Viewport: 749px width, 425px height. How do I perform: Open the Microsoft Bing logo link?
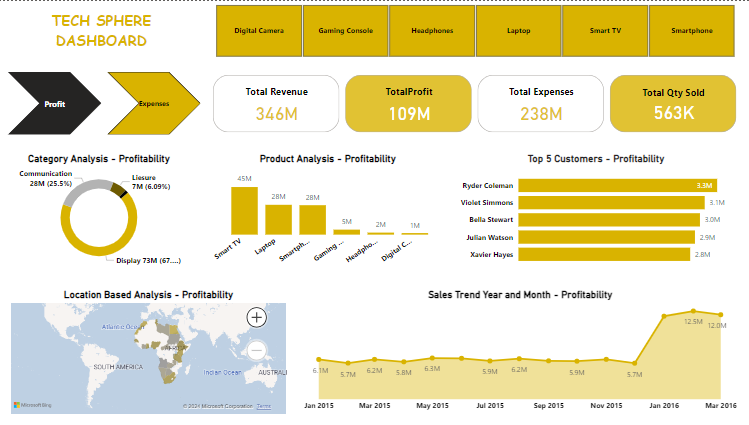[x=32, y=405]
